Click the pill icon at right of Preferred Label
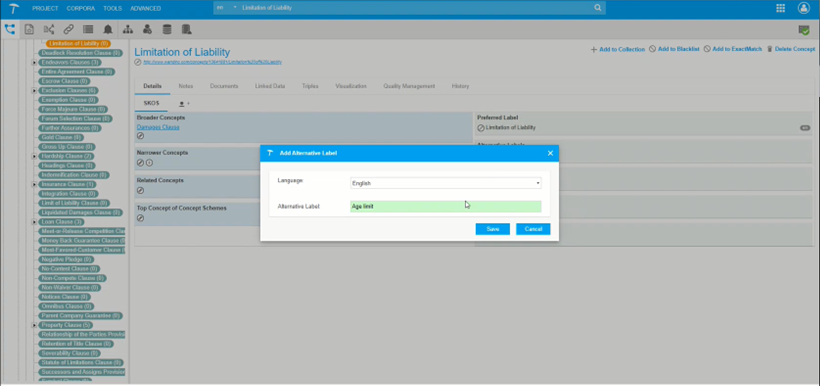The width and height of the screenshot is (820, 386). click(x=805, y=128)
